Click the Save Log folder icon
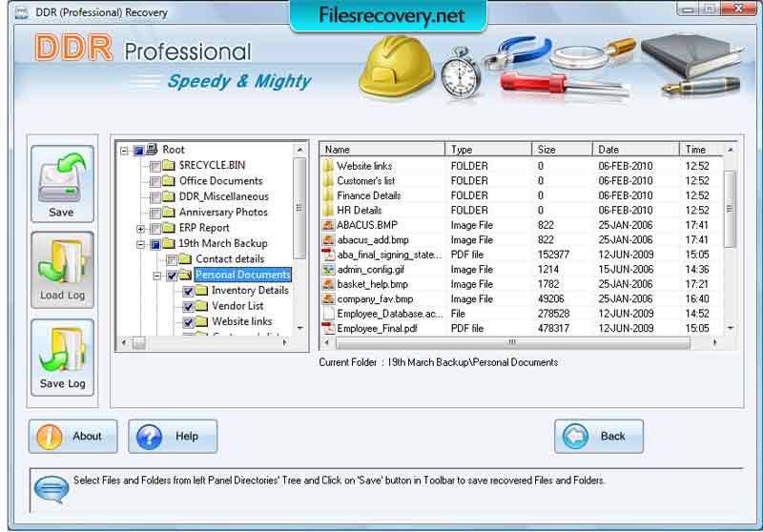Screen dimensions: 763x532 point(62,349)
